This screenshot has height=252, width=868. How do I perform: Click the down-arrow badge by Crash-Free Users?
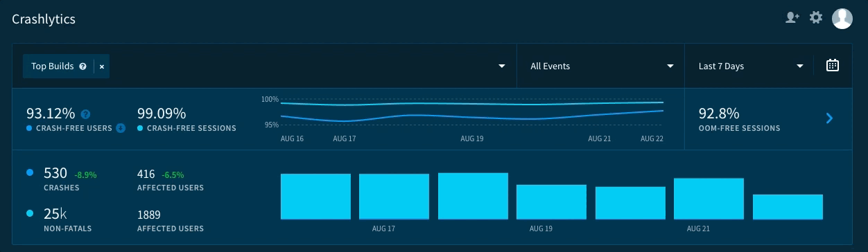click(121, 128)
